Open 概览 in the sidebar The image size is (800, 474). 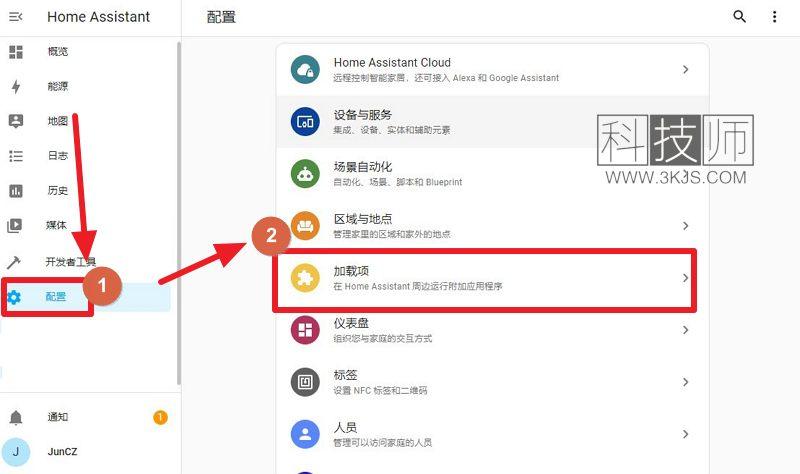click(x=57, y=52)
